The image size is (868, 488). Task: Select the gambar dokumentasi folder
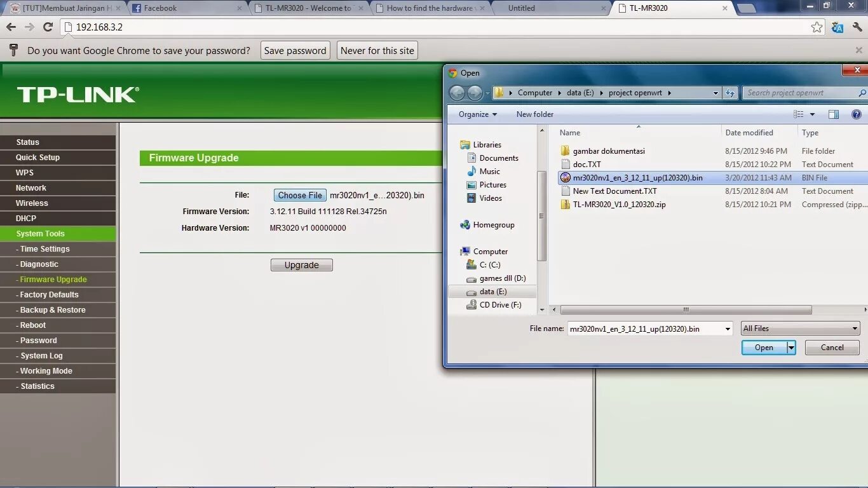[609, 151]
